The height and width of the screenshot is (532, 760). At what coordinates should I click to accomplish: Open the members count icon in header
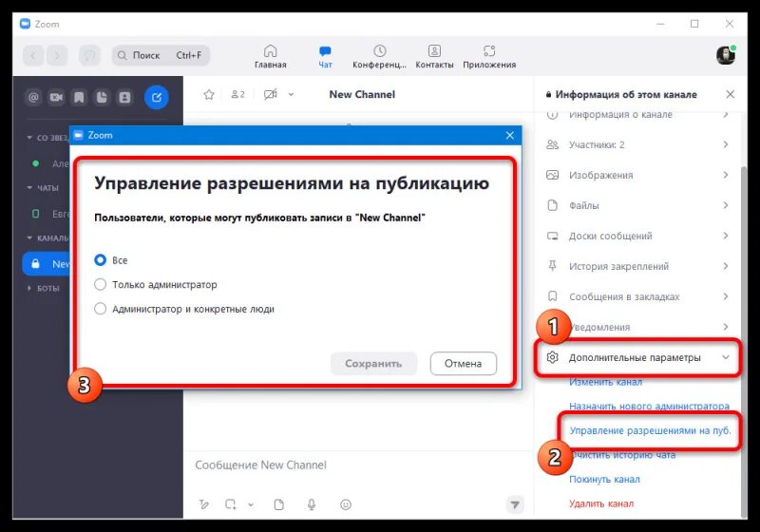[238, 94]
